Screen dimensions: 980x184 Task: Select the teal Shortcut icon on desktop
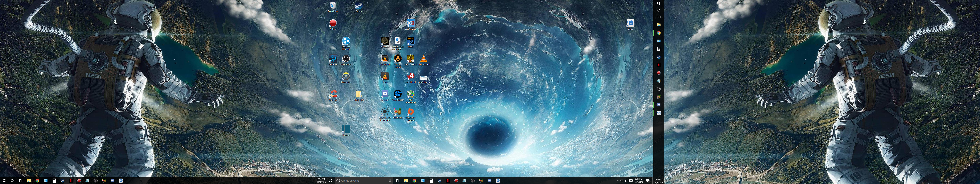[x=346, y=130]
